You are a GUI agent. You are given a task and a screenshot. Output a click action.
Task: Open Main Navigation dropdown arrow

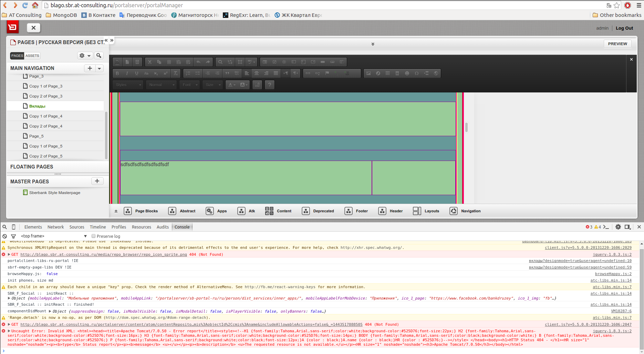click(100, 68)
